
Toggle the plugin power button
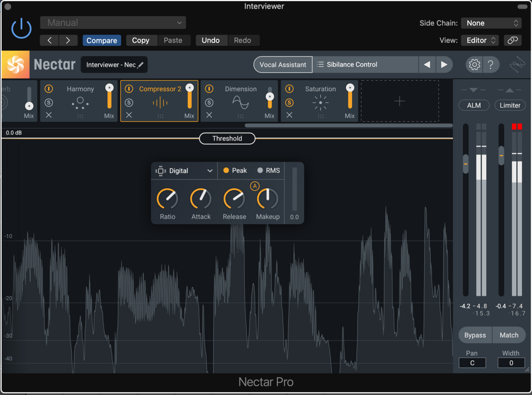pyautogui.click(x=21, y=29)
